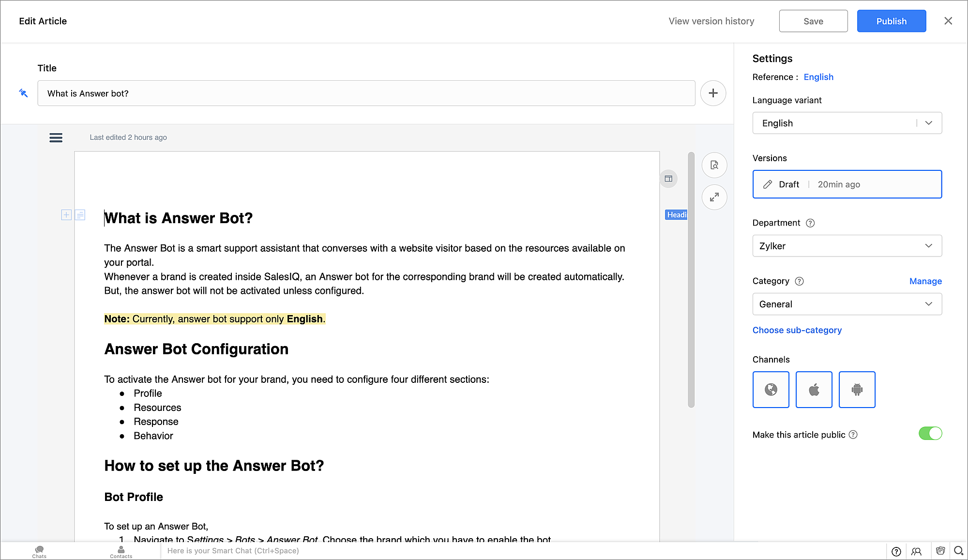Click the Title input field
Image resolution: width=968 pixels, height=560 pixels.
point(366,93)
